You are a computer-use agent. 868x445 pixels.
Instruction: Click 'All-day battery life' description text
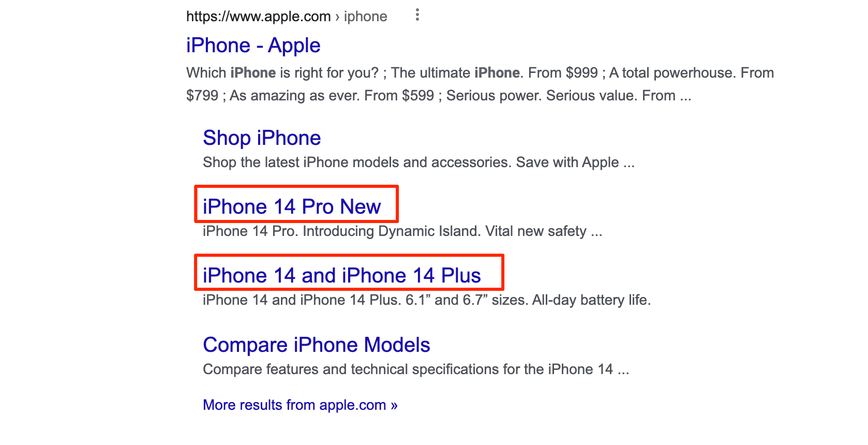591,300
